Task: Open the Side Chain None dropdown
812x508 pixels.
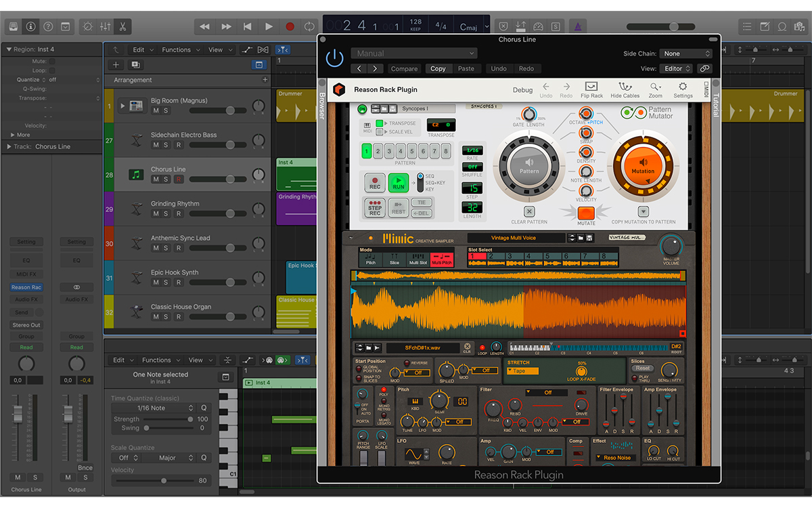Action: (x=686, y=54)
